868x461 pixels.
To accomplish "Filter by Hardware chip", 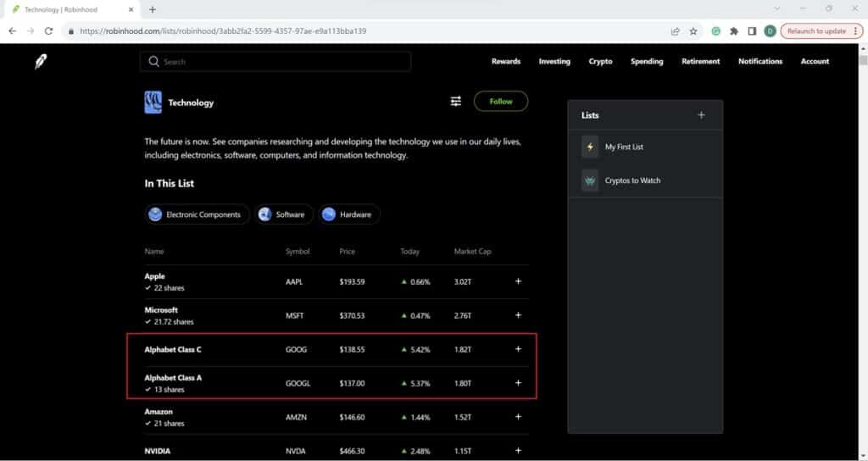I will point(349,214).
